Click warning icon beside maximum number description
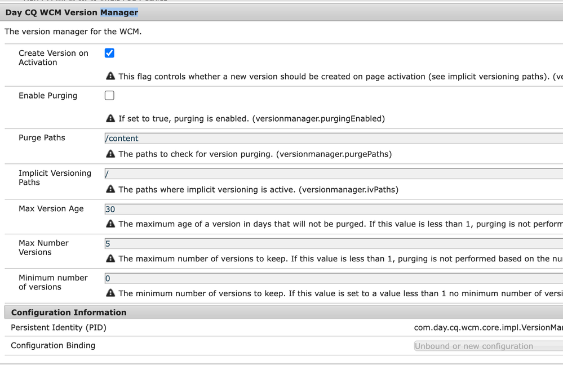The height and width of the screenshot is (392, 563). (110, 259)
